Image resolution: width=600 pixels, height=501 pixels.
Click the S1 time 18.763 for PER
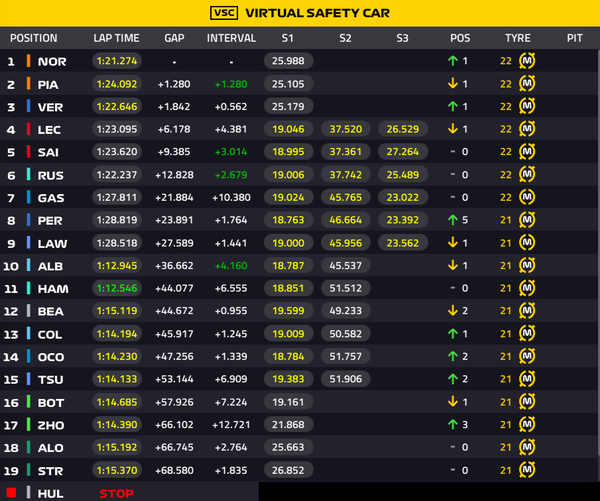click(x=288, y=220)
